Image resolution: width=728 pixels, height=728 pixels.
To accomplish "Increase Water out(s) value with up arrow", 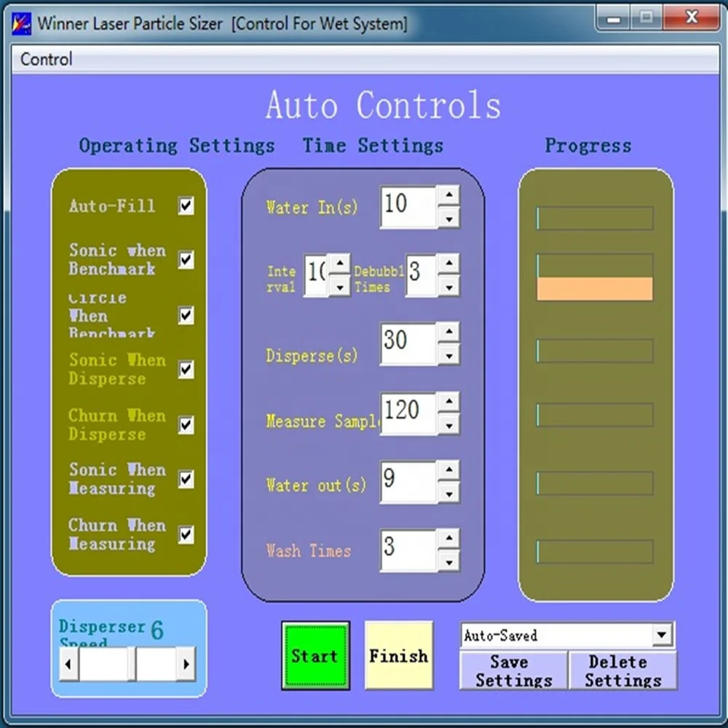I will 448,471.
